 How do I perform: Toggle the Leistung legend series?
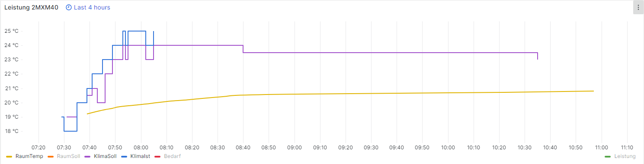[625, 156]
